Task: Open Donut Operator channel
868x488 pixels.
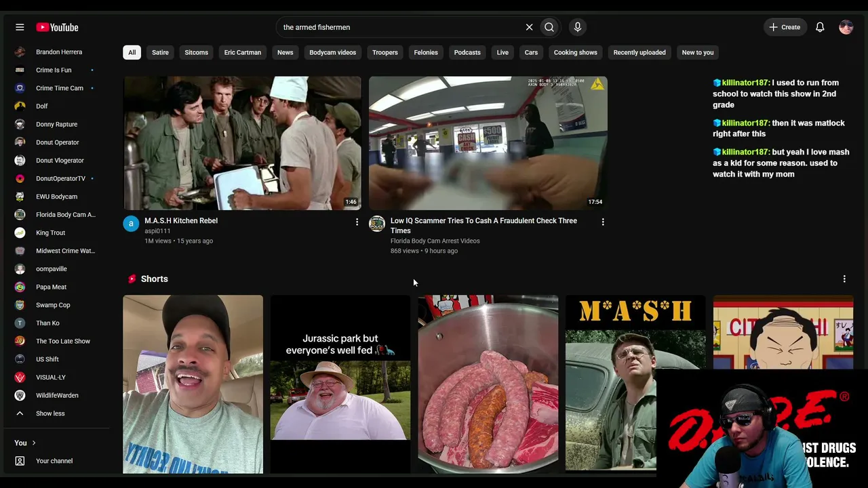Action: (x=56, y=142)
